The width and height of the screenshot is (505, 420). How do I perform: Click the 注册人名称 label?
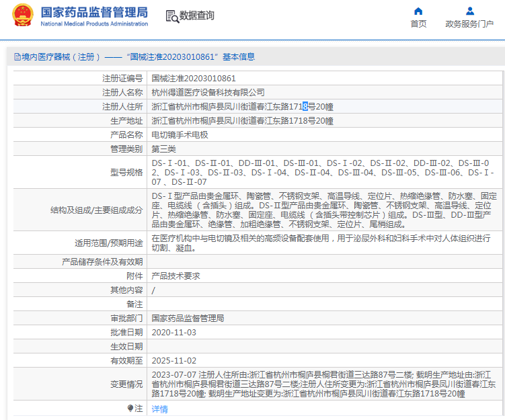pos(122,93)
